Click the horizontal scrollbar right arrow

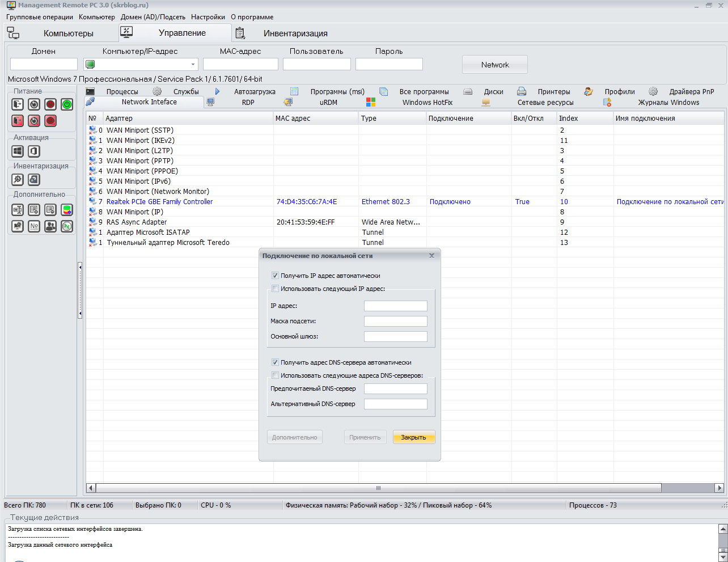[719, 488]
